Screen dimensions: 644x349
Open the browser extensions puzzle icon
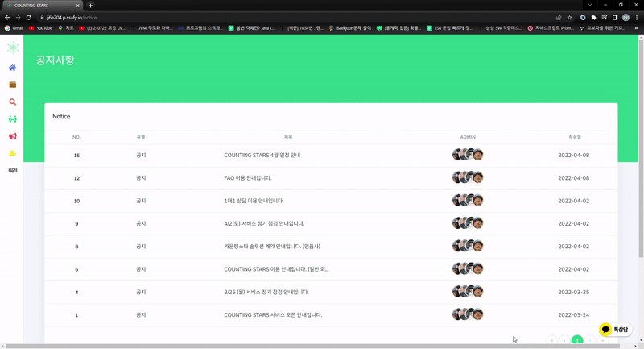593,18
